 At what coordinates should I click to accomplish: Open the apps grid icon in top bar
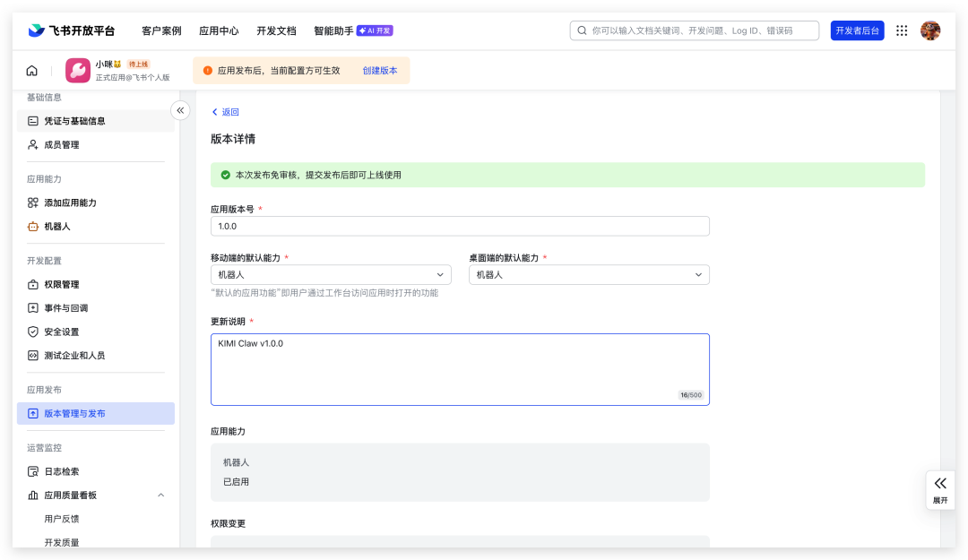[902, 30]
